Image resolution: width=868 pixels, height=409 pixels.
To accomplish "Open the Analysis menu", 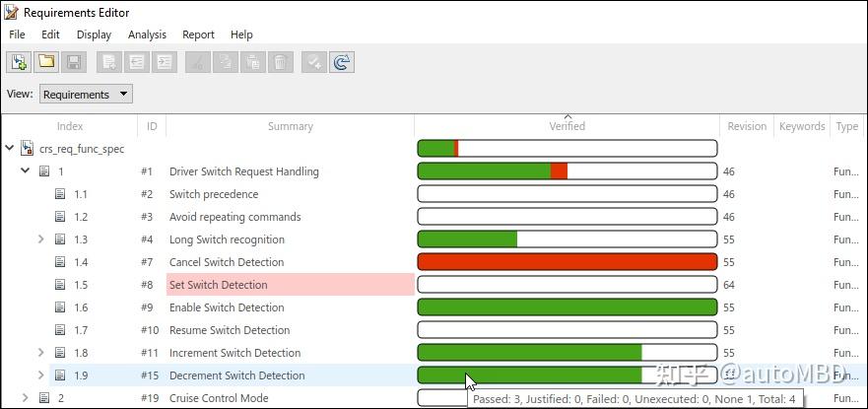I will pos(147,34).
